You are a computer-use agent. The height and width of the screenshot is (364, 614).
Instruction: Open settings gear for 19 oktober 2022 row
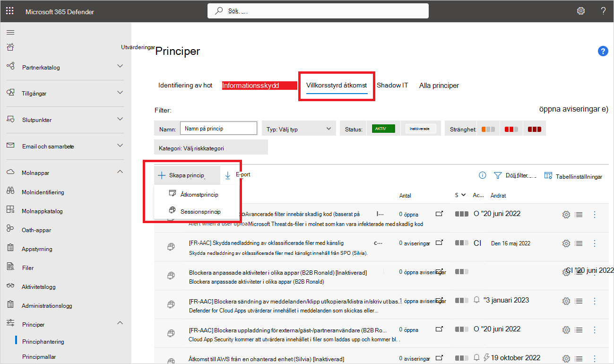[x=566, y=358]
